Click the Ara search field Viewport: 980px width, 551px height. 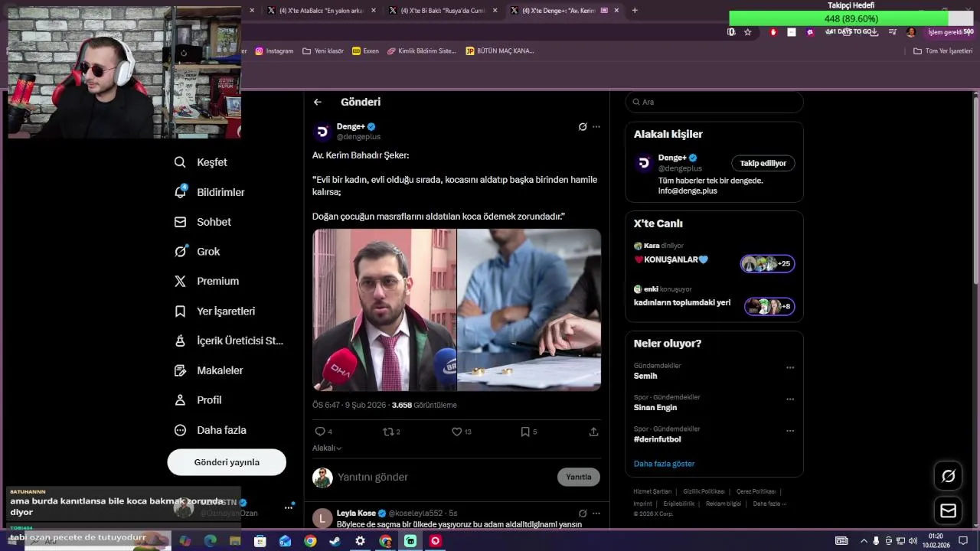click(x=714, y=102)
